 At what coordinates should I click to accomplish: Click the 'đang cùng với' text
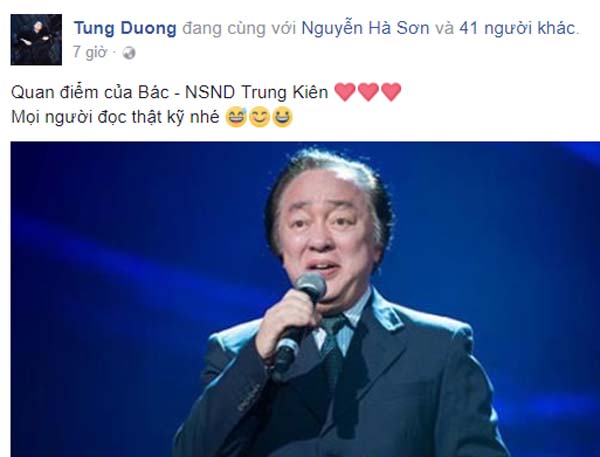[x=239, y=28]
